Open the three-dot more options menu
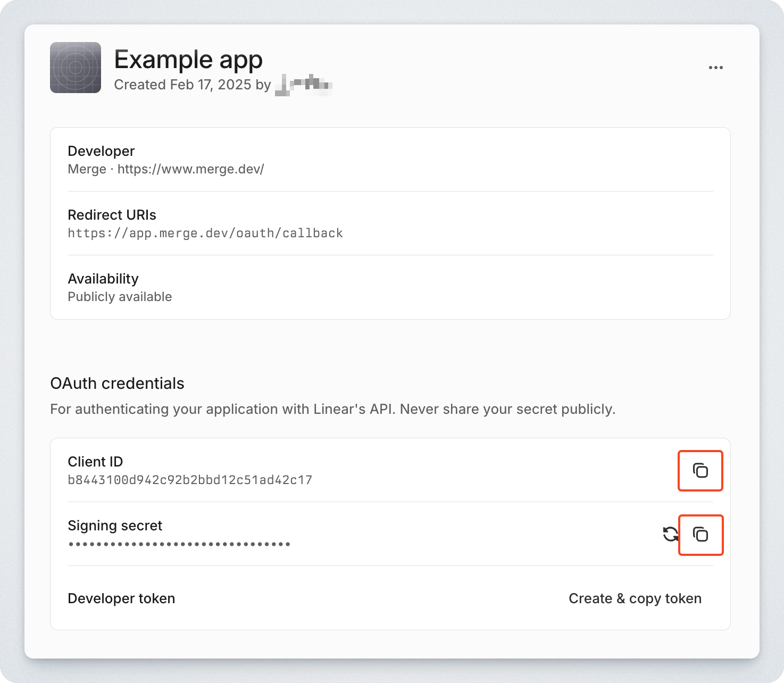784x683 pixels. coord(715,68)
